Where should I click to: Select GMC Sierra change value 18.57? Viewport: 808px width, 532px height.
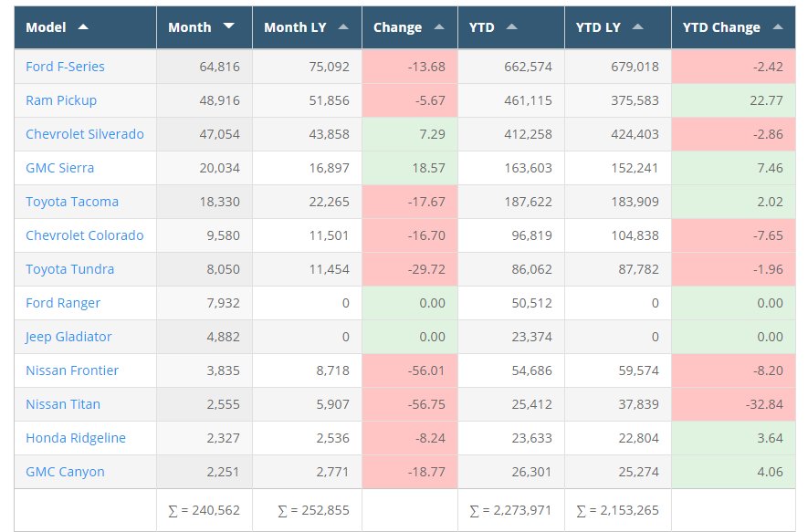coord(429,168)
